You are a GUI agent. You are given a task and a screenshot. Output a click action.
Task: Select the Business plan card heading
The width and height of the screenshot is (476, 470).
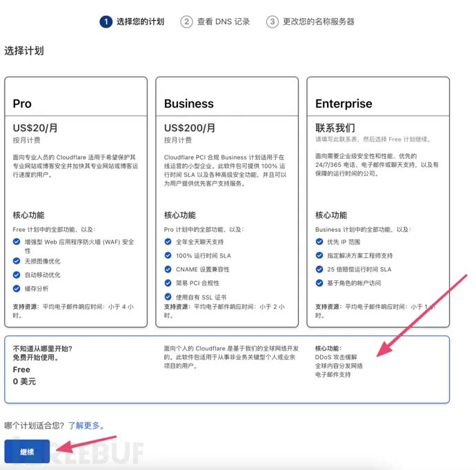[189, 104]
